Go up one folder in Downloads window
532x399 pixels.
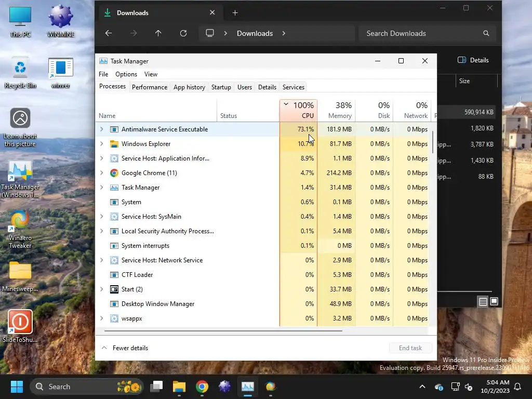click(158, 33)
